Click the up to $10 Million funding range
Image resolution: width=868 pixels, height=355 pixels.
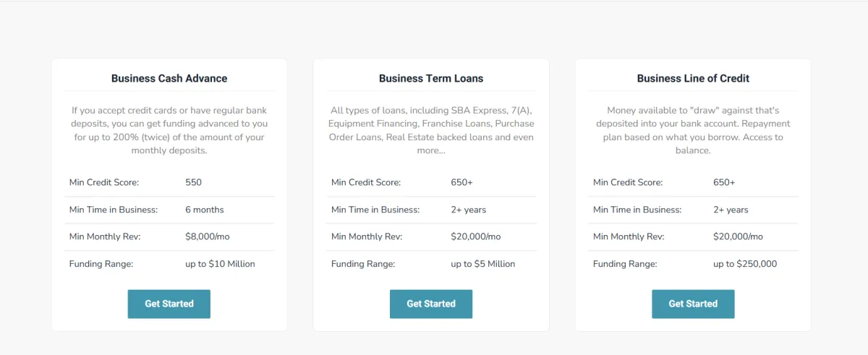tap(220, 264)
